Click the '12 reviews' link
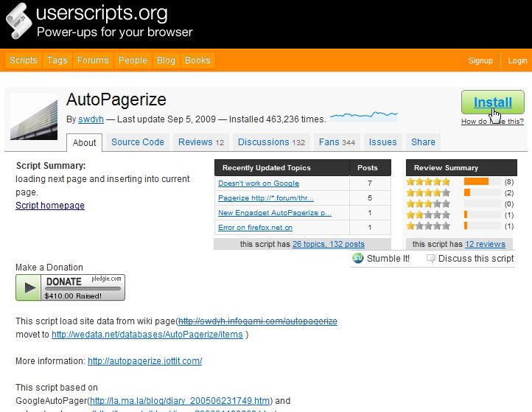Viewport: 532px width, 412px height. tap(485, 244)
